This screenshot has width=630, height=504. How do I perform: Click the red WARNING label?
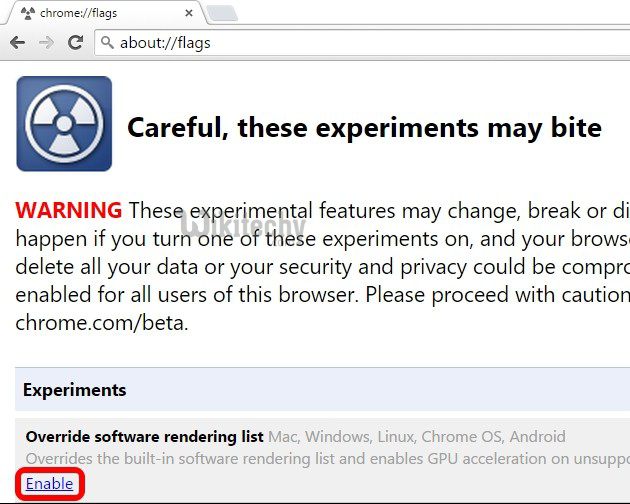coord(69,211)
